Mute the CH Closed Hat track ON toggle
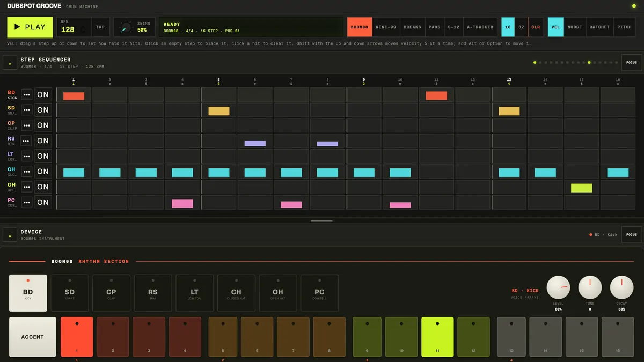The width and height of the screenshot is (644, 362). (x=43, y=172)
